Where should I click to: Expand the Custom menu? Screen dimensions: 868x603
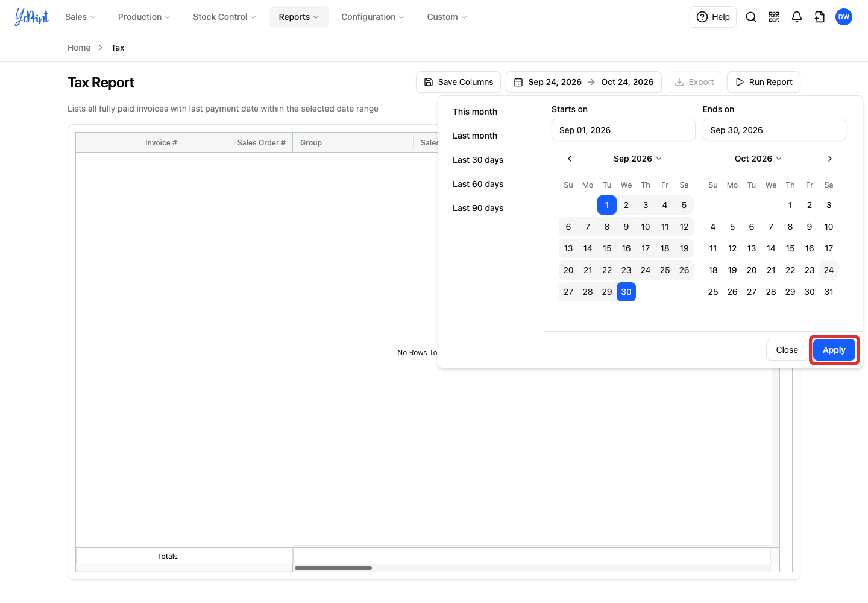447,17
